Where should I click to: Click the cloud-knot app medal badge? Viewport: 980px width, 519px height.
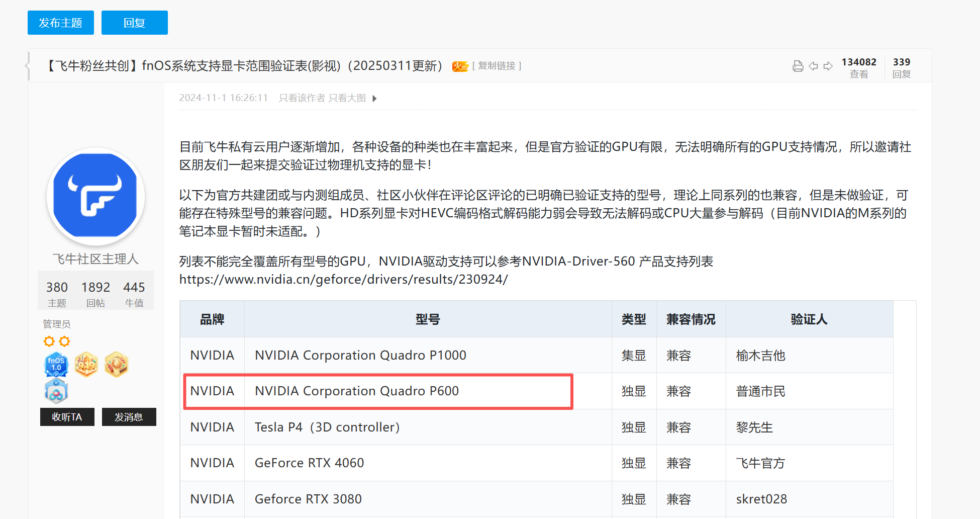point(56,391)
